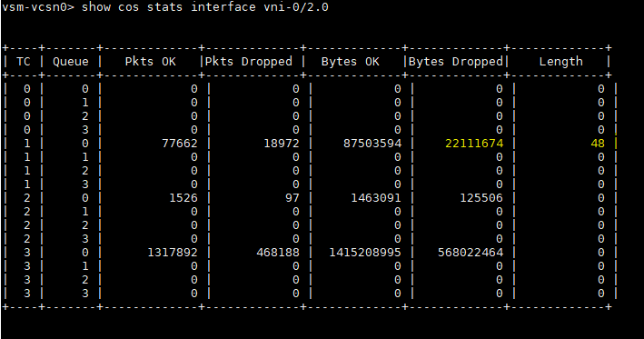Click the 'vsm-vcsn0>' prompt
The height and width of the screenshot is (339, 644).
(x=38, y=7)
